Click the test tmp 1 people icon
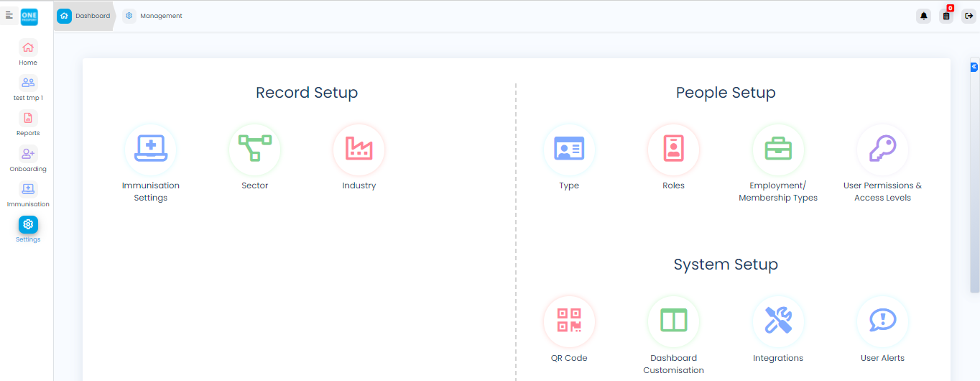 28,83
